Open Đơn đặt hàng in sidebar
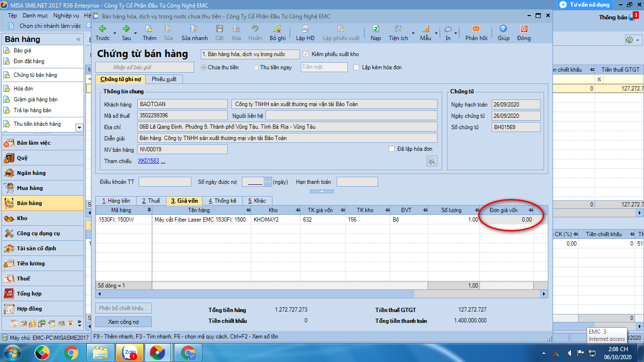The height and width of the screenshot is (362, 644). [x=29, y=61]
